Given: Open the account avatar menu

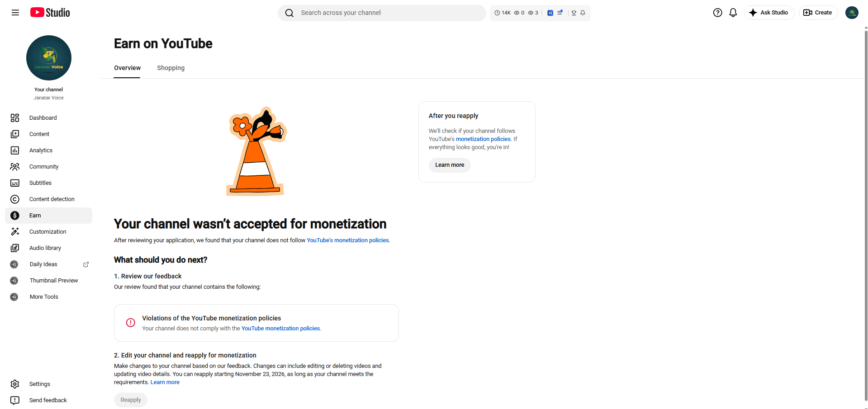Looking at the screenshot, I should click(x=852, y=13).
